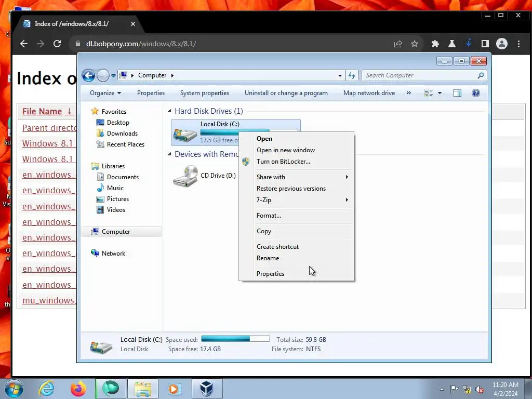Open Chrome extensions puzzle icon
Image resolution: width=532 pixels, height=399 pixels.
[435, 44]
